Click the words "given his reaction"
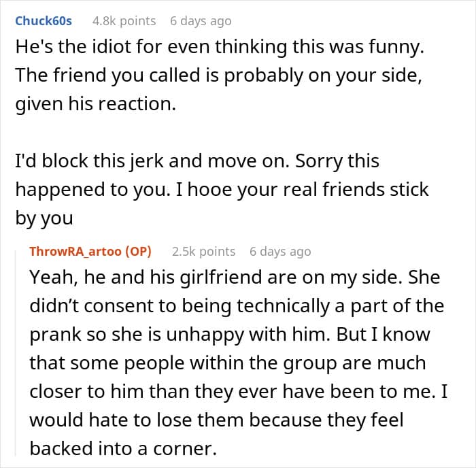Image resolution: width=476 pixels, height=468 pixels. pos(96,104)
